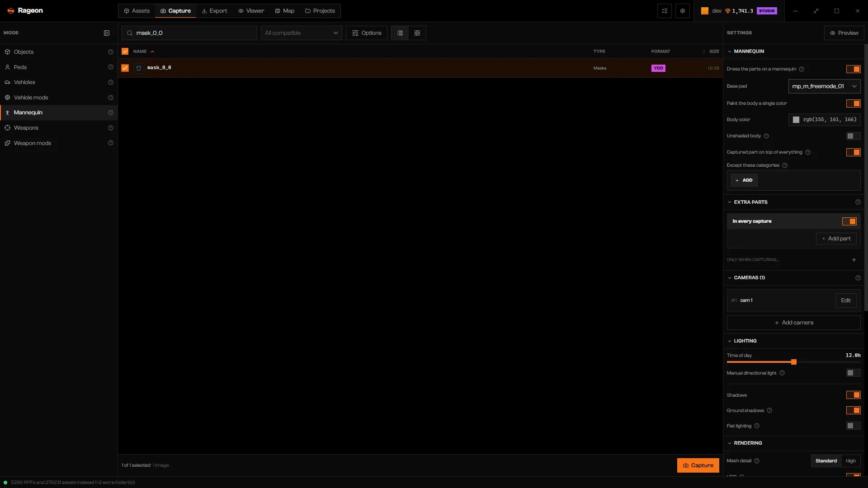Click info icon beside Except these categories

pos(785,165)
